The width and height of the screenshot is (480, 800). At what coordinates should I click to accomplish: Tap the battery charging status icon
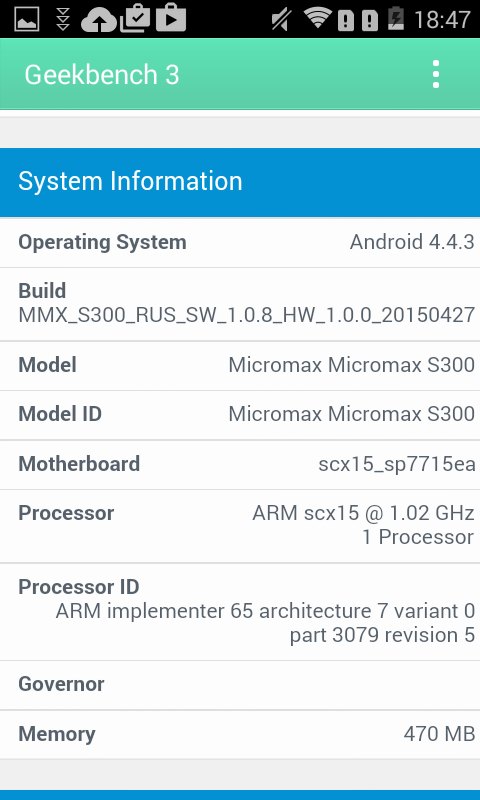396,19
